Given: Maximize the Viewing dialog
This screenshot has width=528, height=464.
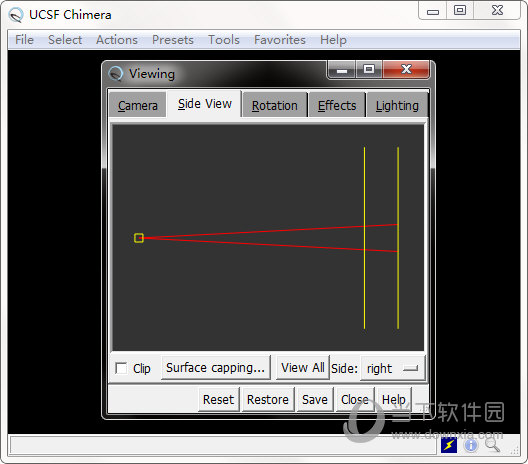Looking at the screenshot, I should tap(369, 70).
